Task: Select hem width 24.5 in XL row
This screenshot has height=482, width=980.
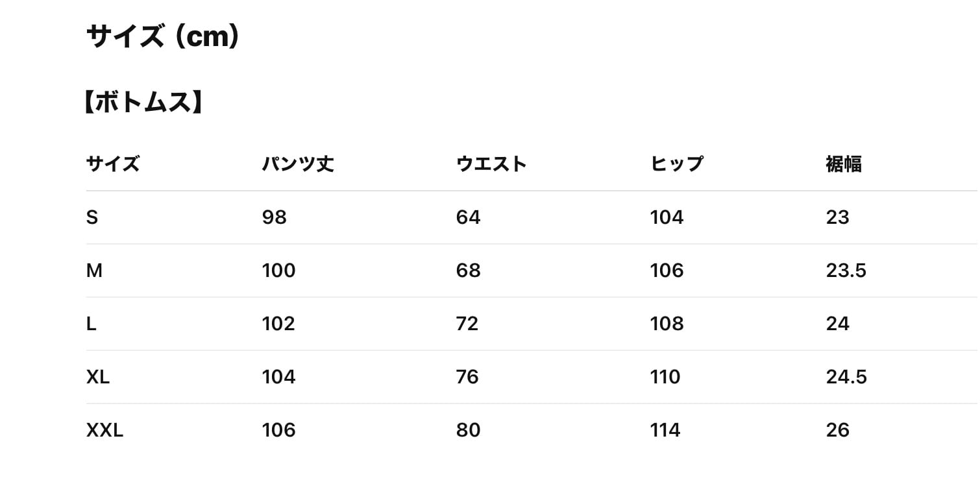Action: pos(846,377)
